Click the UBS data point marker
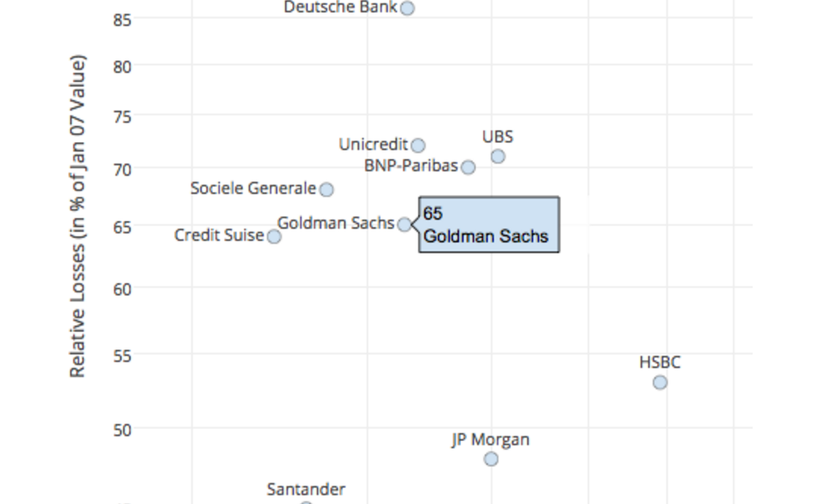Image resolution: width=840 pixels, height=504 pixels. tap(498, 156)
